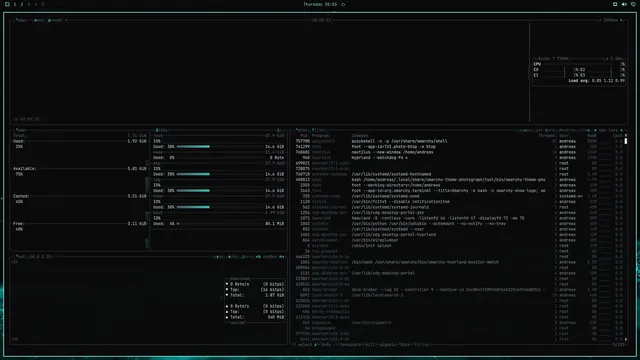This screenshot has width=640, height=360.
Task: Click the info option in the proc footer
Action: (x=325, y=345)
